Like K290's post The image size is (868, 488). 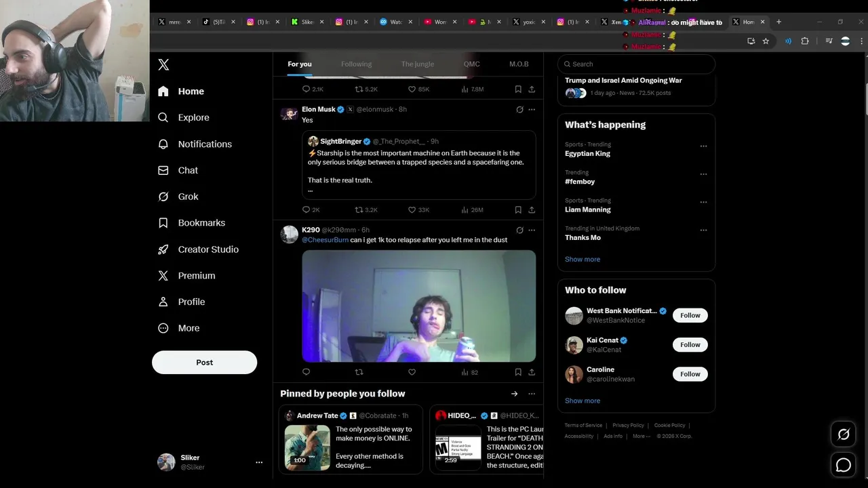(412, 372)
